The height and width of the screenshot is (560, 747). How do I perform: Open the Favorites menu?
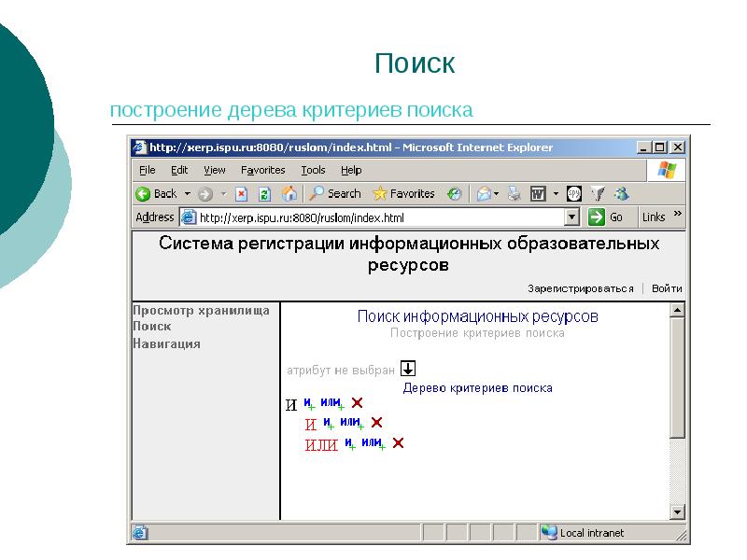click(262, 170)
